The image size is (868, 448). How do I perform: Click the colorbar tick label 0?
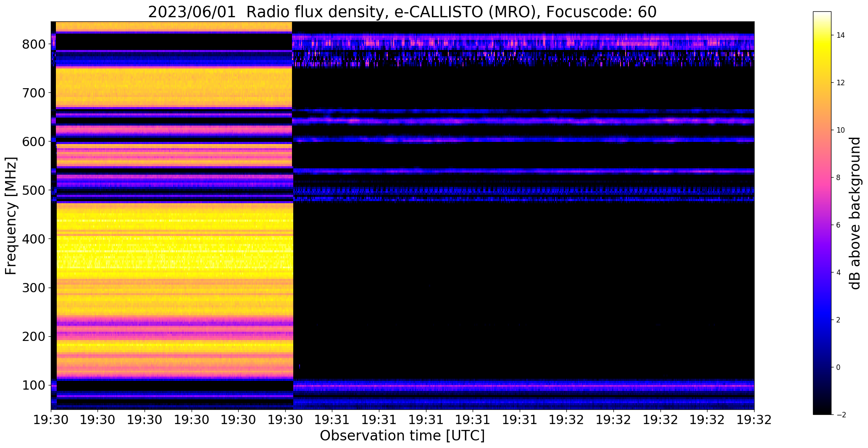839,367
